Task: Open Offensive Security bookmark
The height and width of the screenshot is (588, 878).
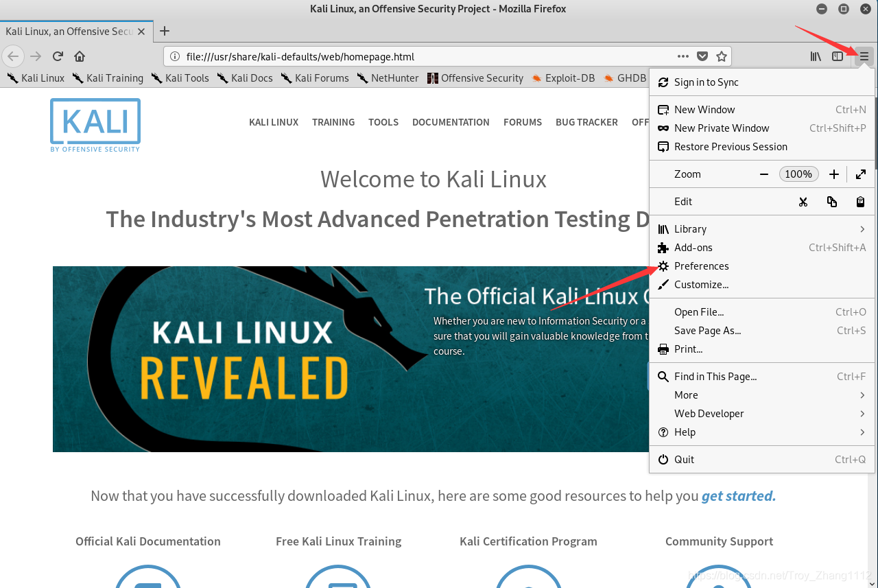Action: [x=475, y=78]
